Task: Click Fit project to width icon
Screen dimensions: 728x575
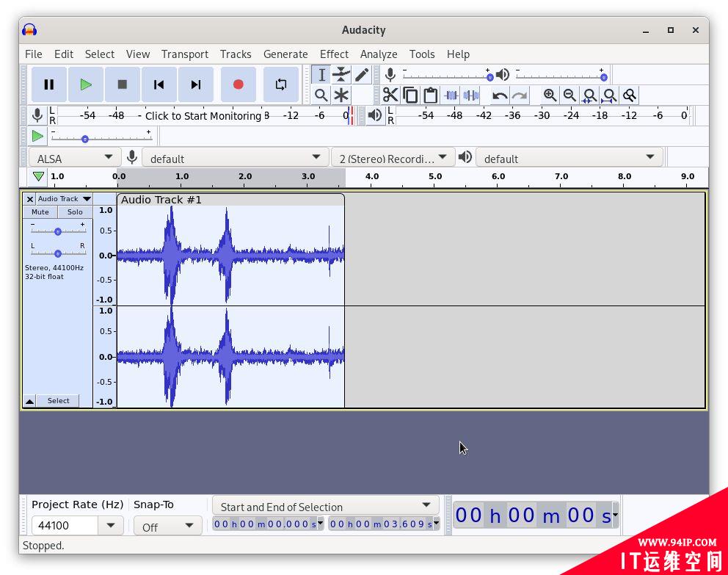Action: 610,95
